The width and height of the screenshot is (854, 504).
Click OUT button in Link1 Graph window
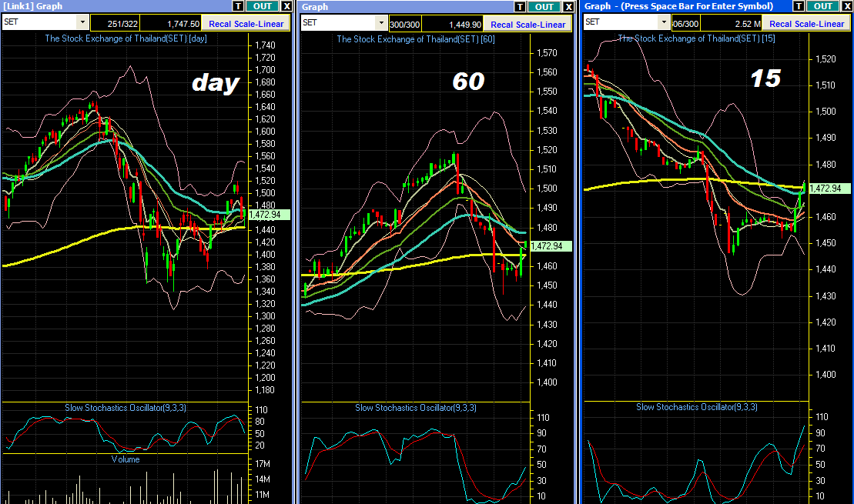(x=262, y=6)
